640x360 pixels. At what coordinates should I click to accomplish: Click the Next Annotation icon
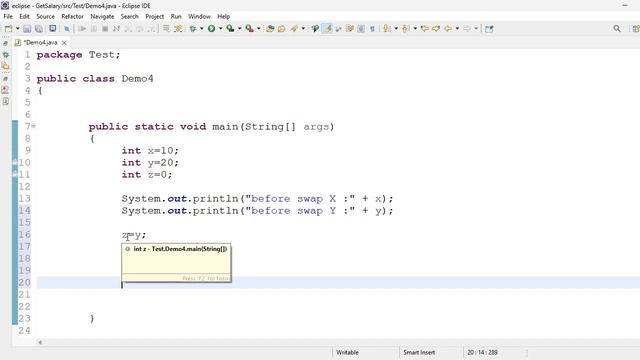click(x=387, y=29)
